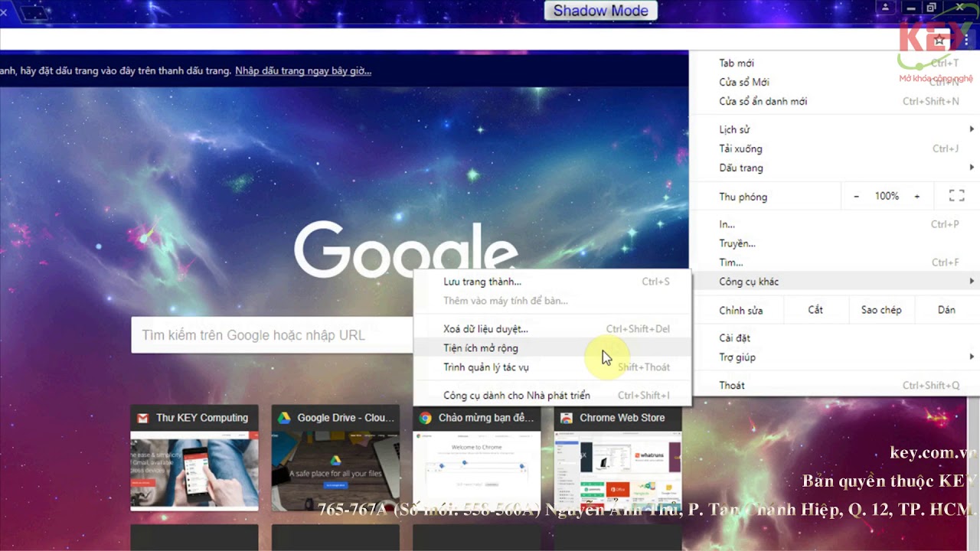Click the Google search box

coord(273,335)
